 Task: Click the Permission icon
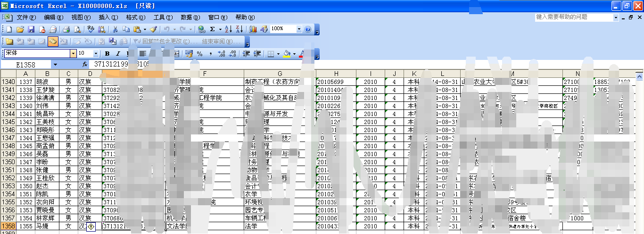click(x=41, y=29)
